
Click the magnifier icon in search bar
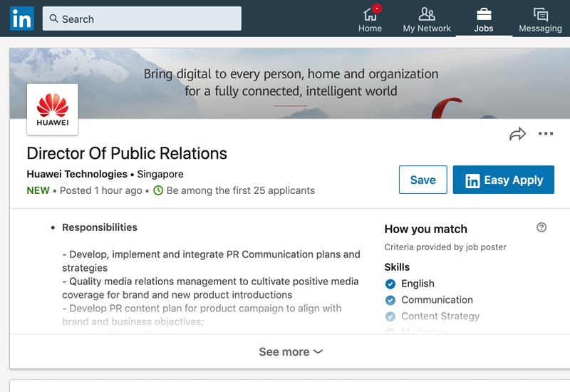[x=53, y=19]
